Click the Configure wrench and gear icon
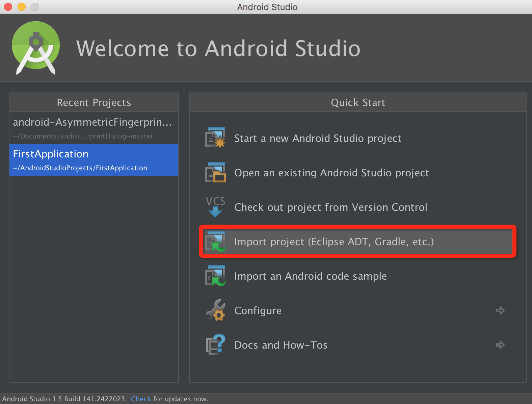Screen dimensions: 532x404 click(x=215, y=310)
